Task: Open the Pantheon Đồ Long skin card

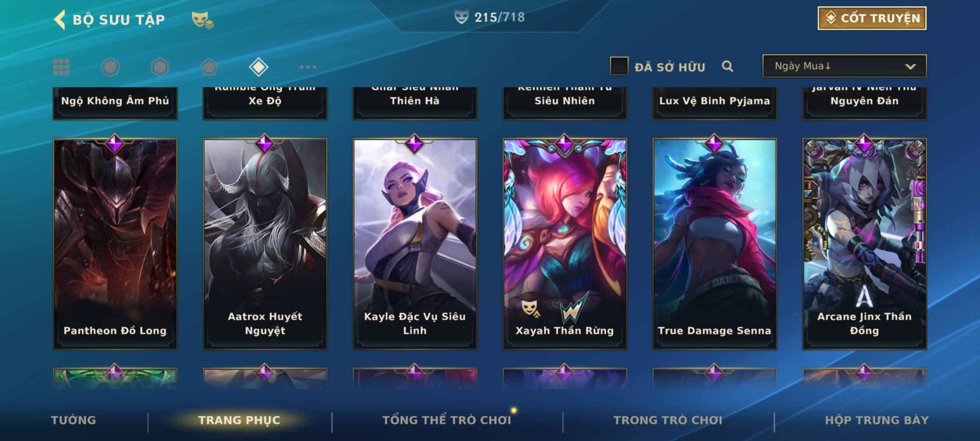Action: click(115, 244)
